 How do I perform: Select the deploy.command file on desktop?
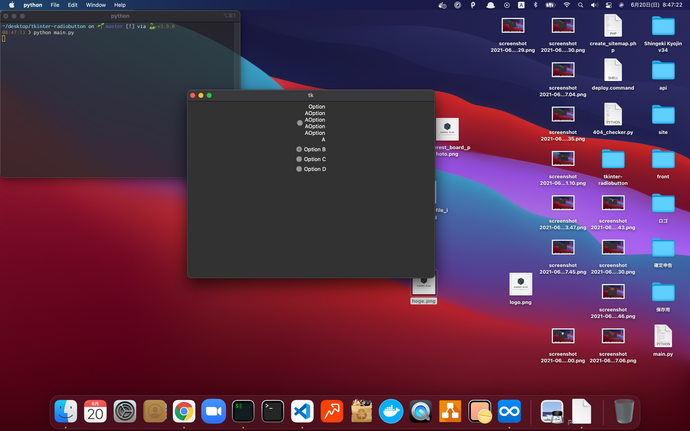click(613, 74)
